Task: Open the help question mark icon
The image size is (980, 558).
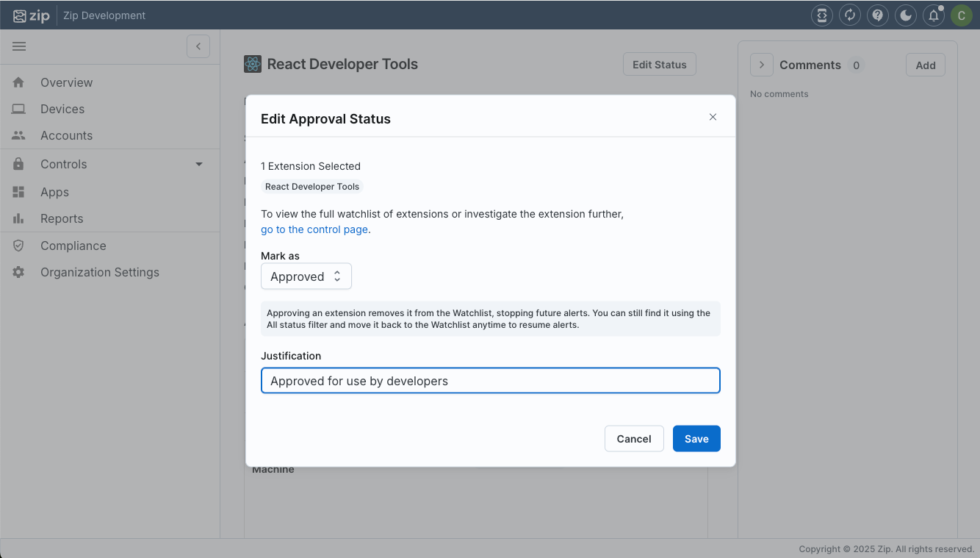Action: tap(877, 15)
